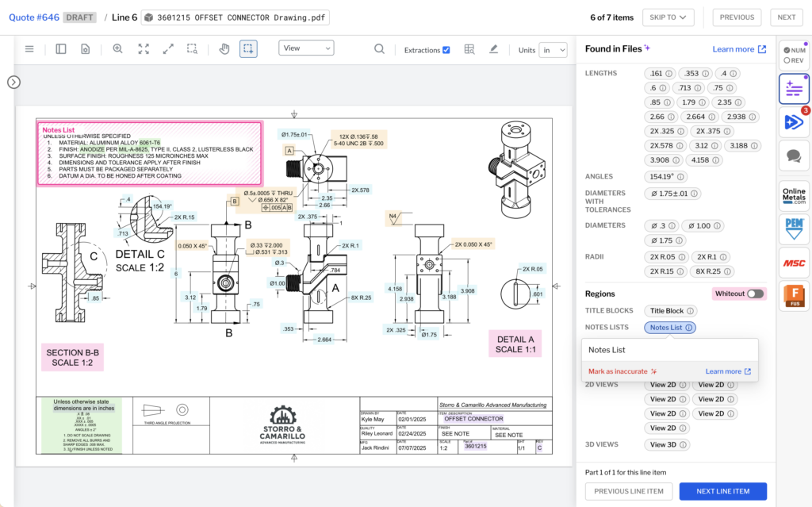
Task: Select the 2X R.05 radius chip
Action: pos(666,256)
